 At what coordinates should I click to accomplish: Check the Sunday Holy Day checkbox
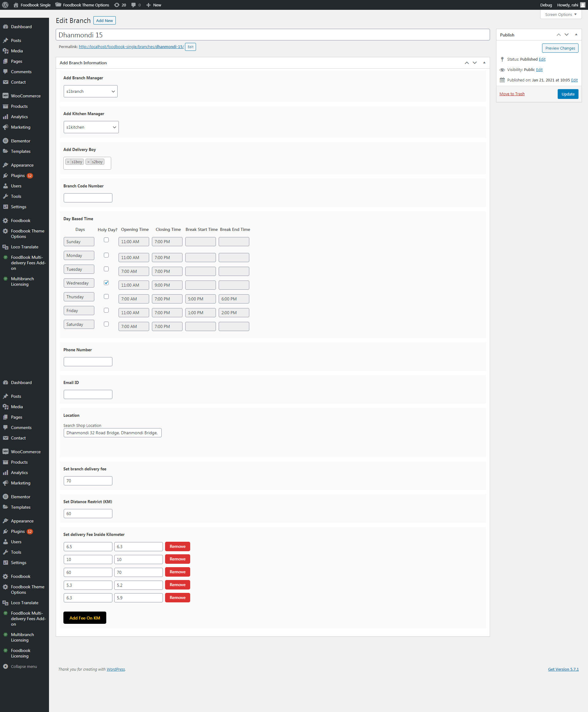(106, 240)
